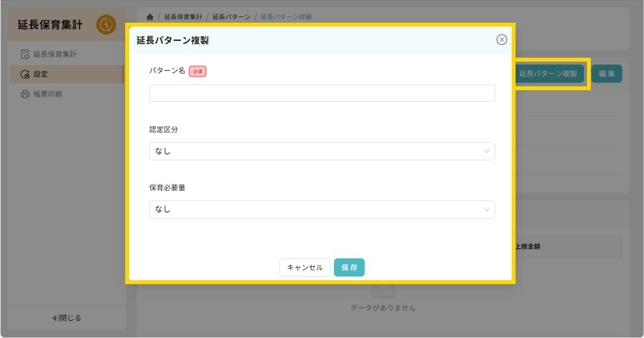Image resolution: width=644 pixels, height=338 pixels.
Task: Click the 帳票印刷 printer icon
Action: [x=25, y=94]
